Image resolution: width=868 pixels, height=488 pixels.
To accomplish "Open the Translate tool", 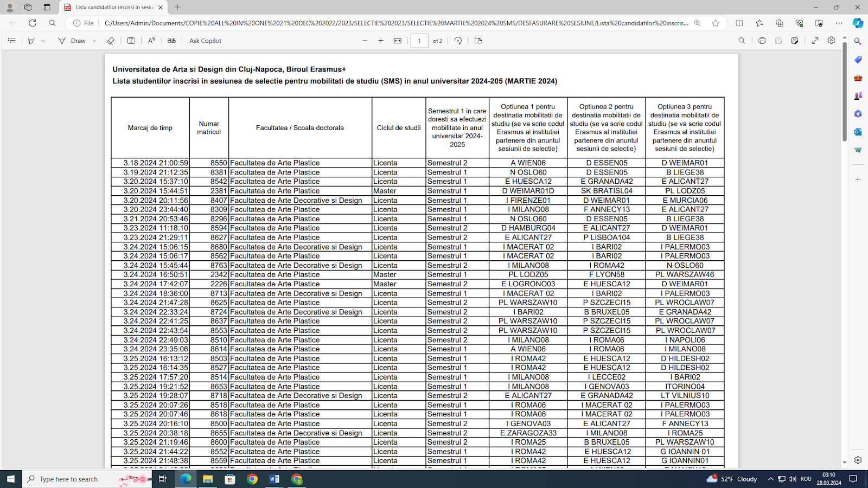I will coord(171,41).
